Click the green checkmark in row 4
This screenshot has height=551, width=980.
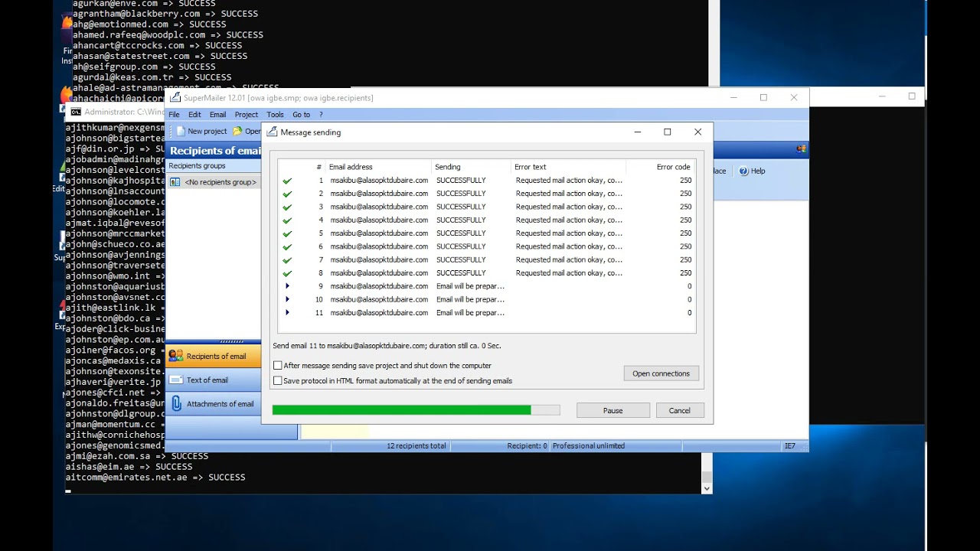tap(287, 220)
